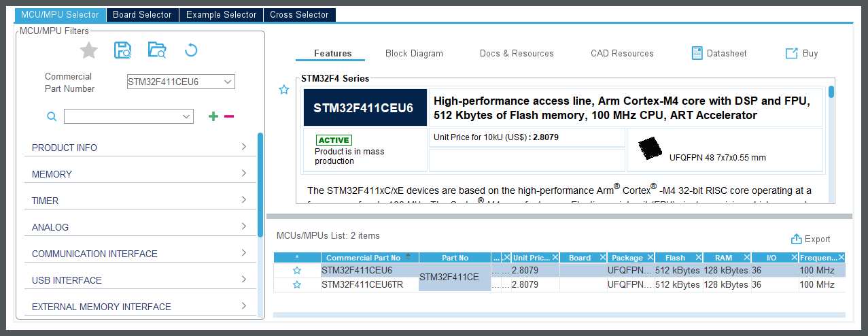Remove the Board column

(x=602, y=258)
